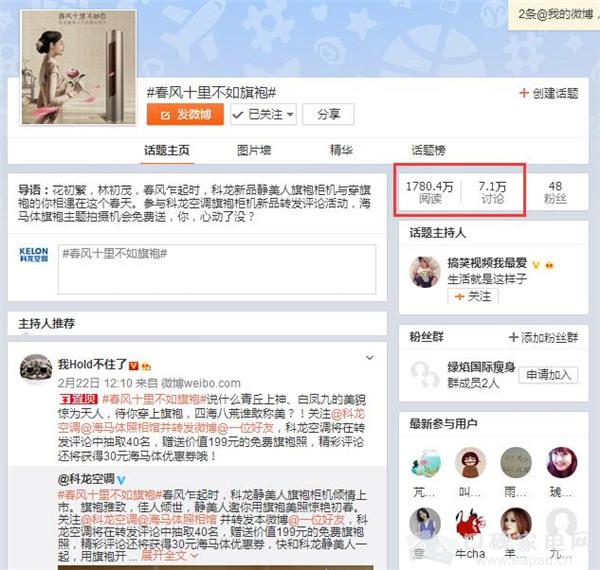Image resolution: width=600 pixels, height=570 pixels.
Task: Open the dropdown arrow on 已关注
Action: (290, 114)
